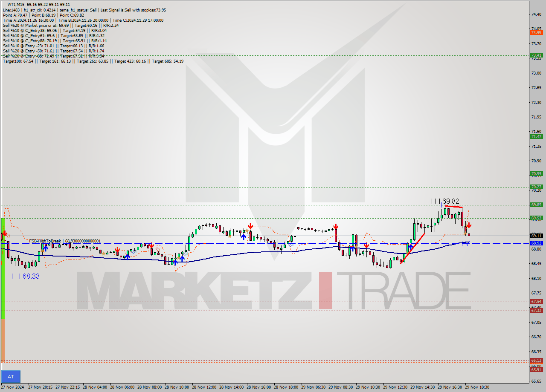
Task: Click the Point A:70.47 info line
Action: pyautogui.click(x=44, y=15)
